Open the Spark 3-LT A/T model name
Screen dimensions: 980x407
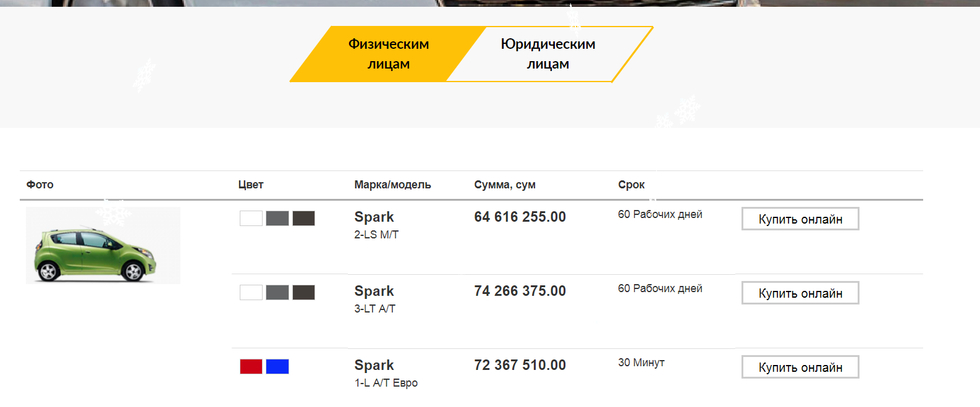point(374,292)
